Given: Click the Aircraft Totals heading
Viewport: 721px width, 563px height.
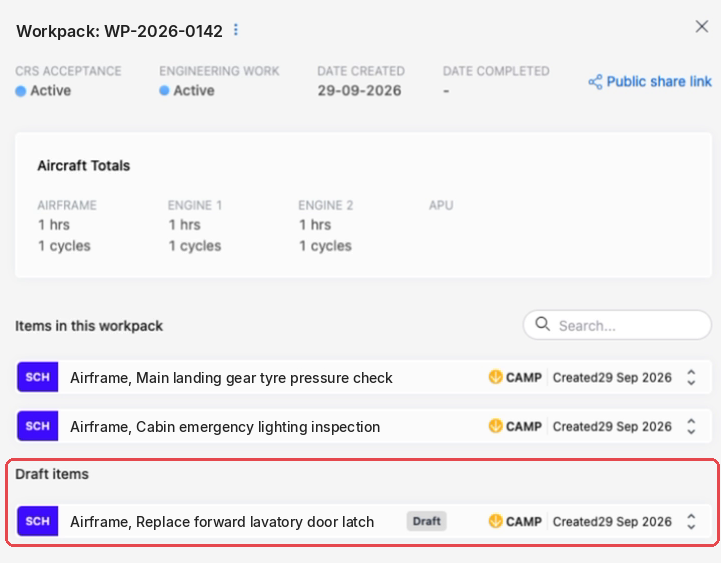Looking at the screenshot, I should [x=84, y=166].
